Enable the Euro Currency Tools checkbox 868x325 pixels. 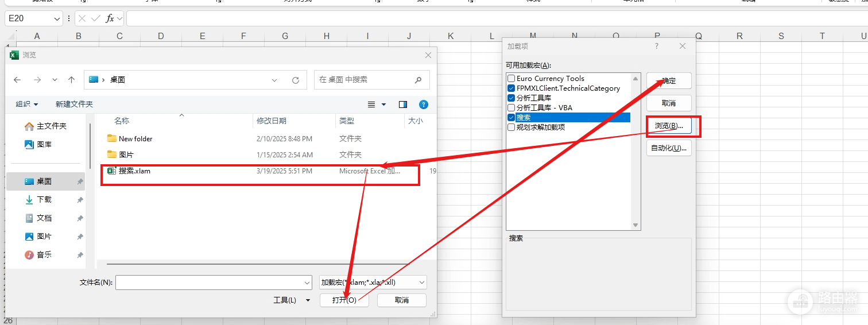tap(511, 79)
